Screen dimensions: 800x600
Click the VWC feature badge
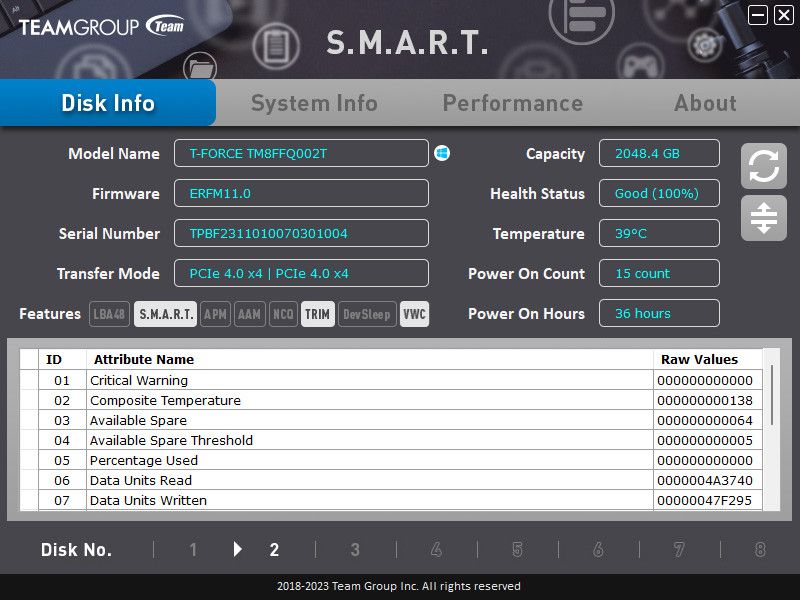414,314
